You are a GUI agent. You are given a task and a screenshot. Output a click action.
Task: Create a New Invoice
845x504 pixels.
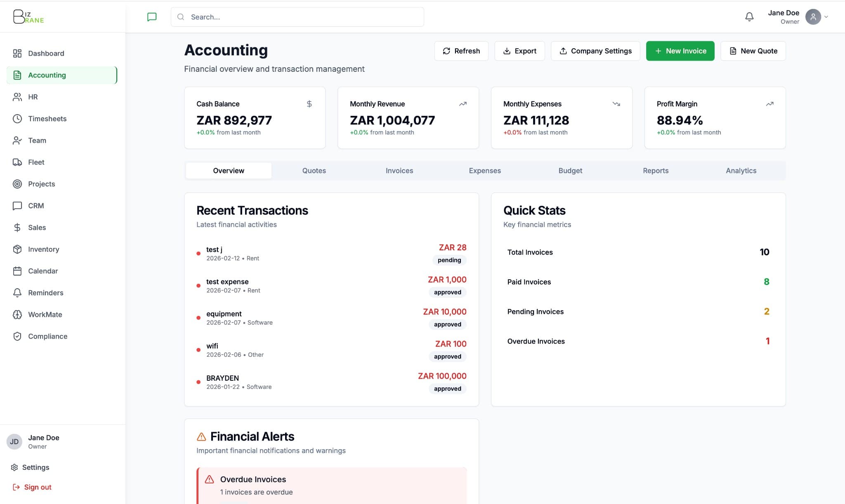680,51
